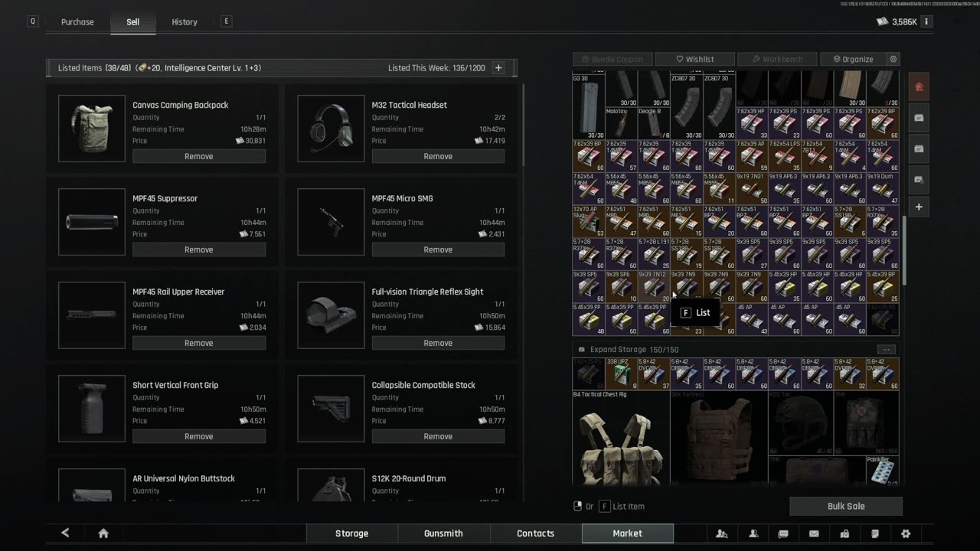The image size is (980, 551).
Task: Open the Wishlist button
Action: tap(695, 59)
